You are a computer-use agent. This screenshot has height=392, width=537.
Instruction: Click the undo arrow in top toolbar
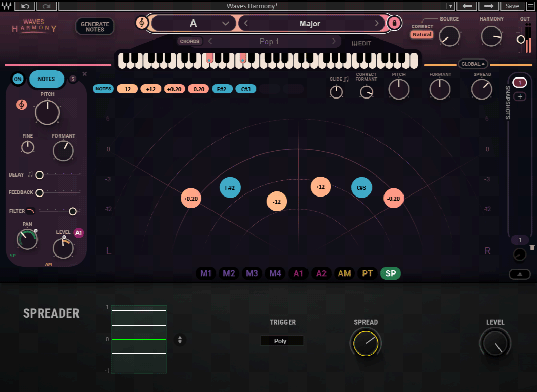(x=25, y=6)
